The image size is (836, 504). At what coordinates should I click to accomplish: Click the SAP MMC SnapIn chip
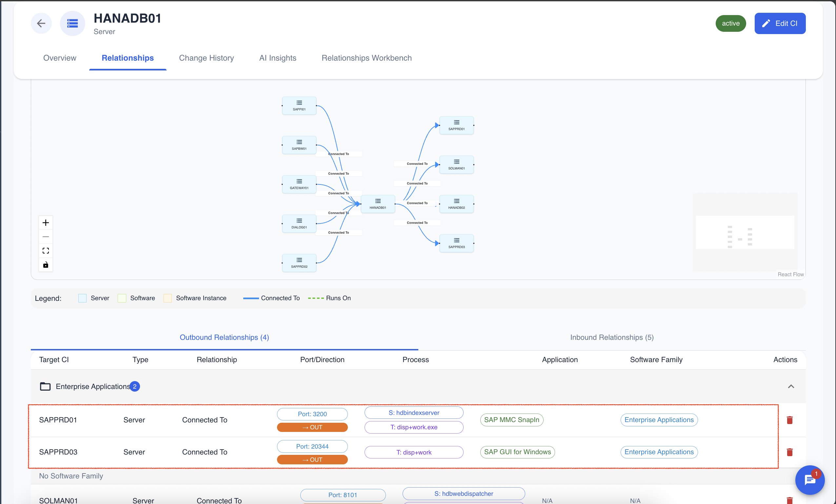click(511, 419)
